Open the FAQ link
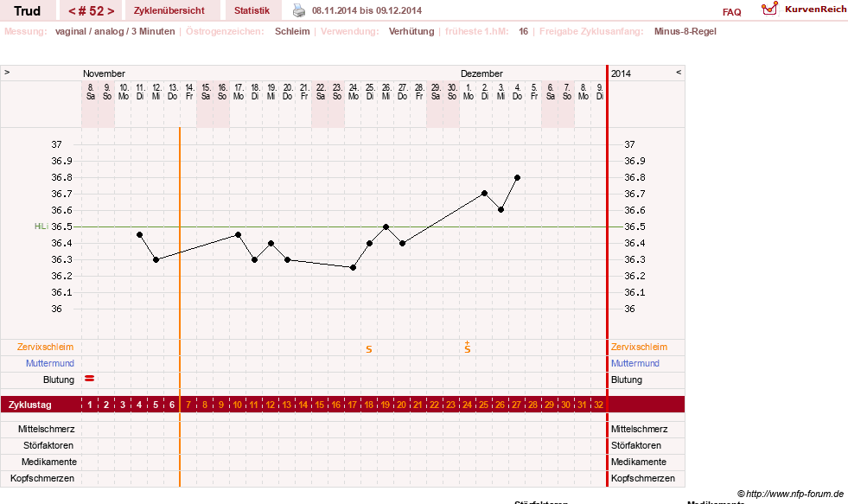 click(731, 12)
